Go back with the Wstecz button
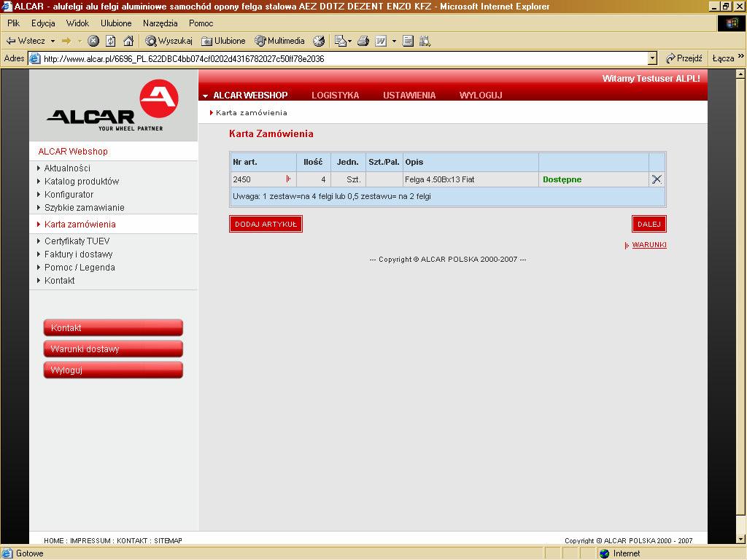The height and width of the screenshot is (560, 747). coord(25,41)
